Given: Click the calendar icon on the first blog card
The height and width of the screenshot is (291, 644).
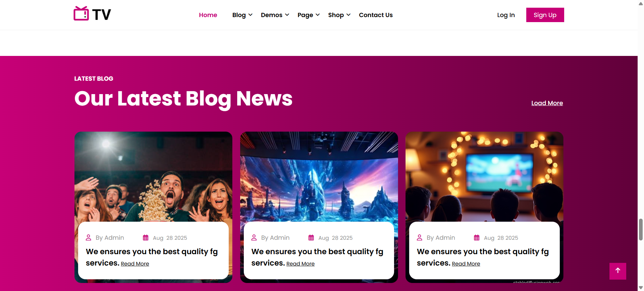Looking at the screenshot, I should point(146,238).
